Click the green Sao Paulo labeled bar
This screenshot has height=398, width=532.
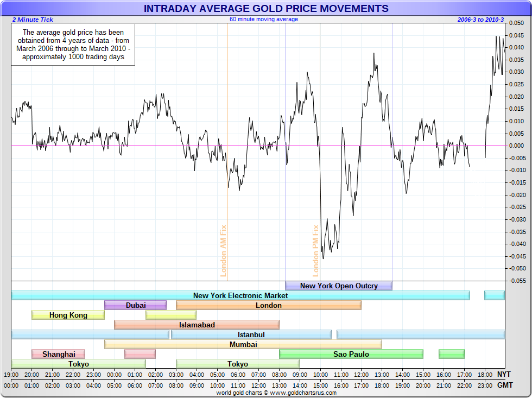351,354
